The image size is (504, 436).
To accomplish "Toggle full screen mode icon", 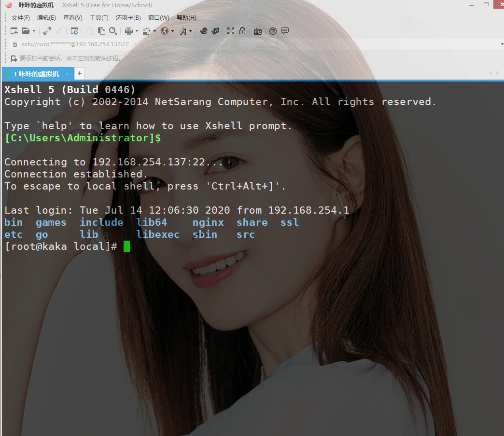I will pyautogui.click(x=231, y=31).
